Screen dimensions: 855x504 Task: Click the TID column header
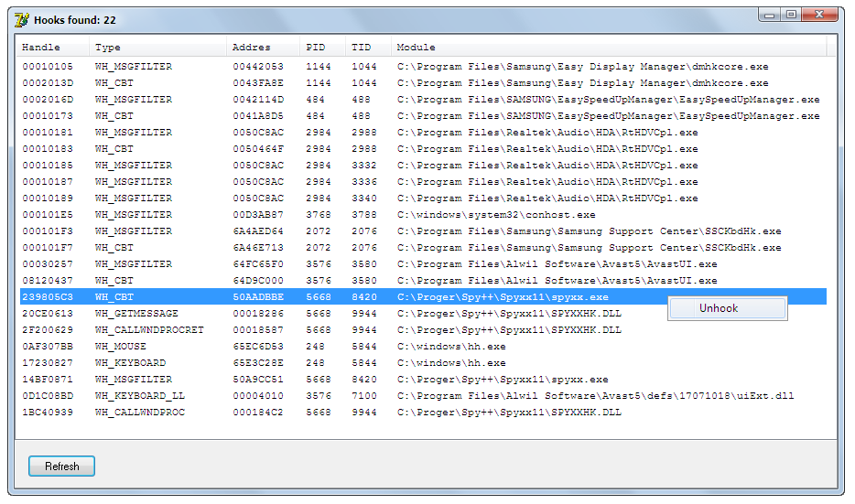coord(361,47)
